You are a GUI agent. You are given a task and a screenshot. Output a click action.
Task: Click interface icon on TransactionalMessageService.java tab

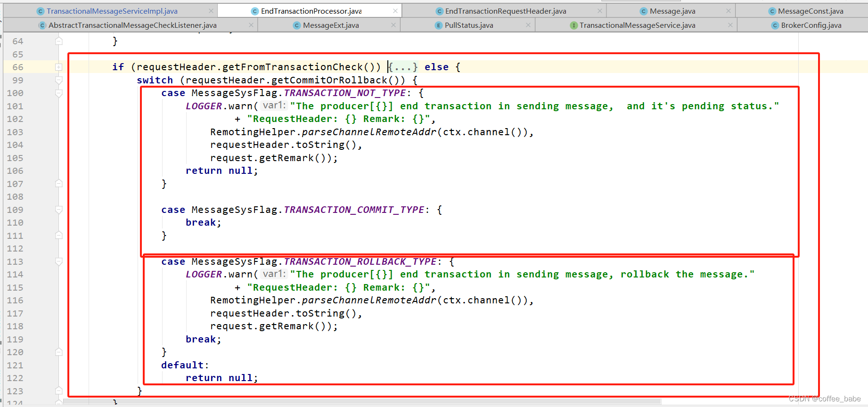tap(573, 25)
